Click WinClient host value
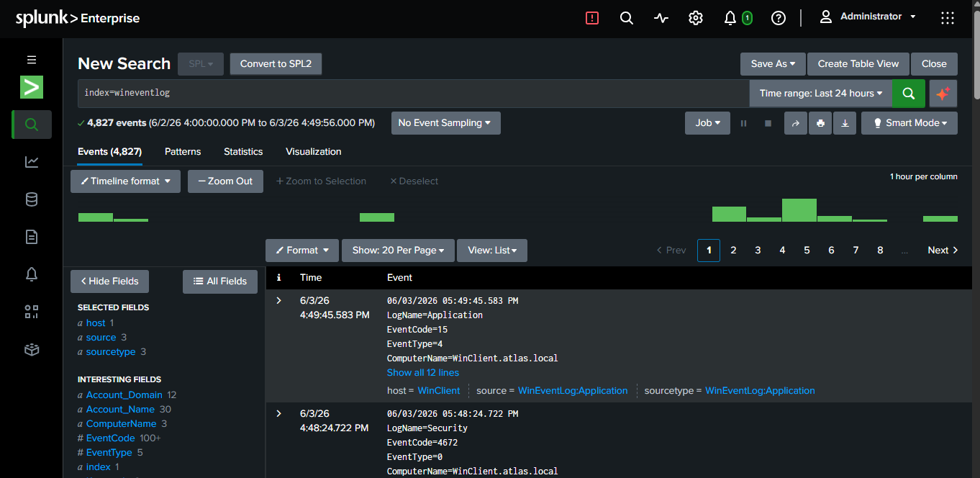The height and width of the screenshot is (478, 980). click(x=439, y=391)
